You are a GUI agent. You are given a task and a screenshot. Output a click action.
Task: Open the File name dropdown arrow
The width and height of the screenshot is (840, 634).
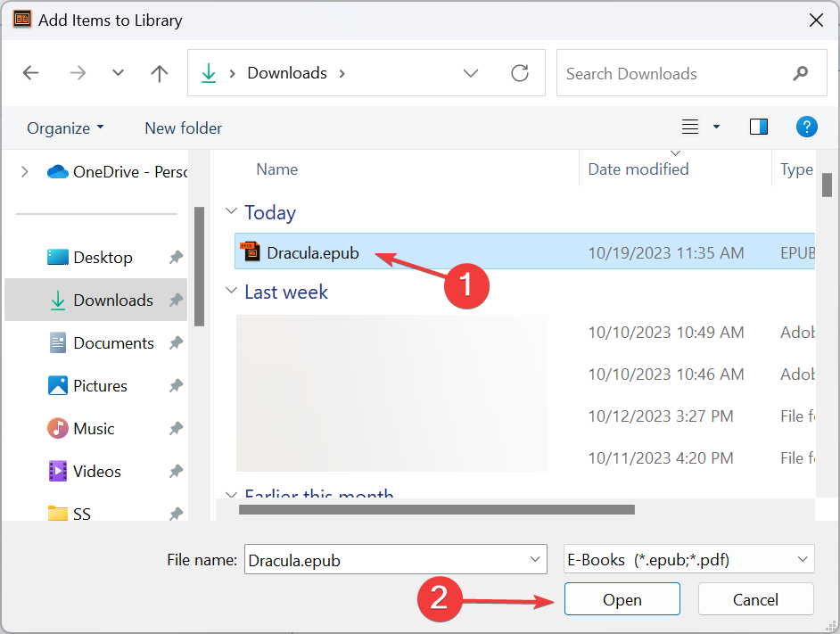(x=535, y=559)
